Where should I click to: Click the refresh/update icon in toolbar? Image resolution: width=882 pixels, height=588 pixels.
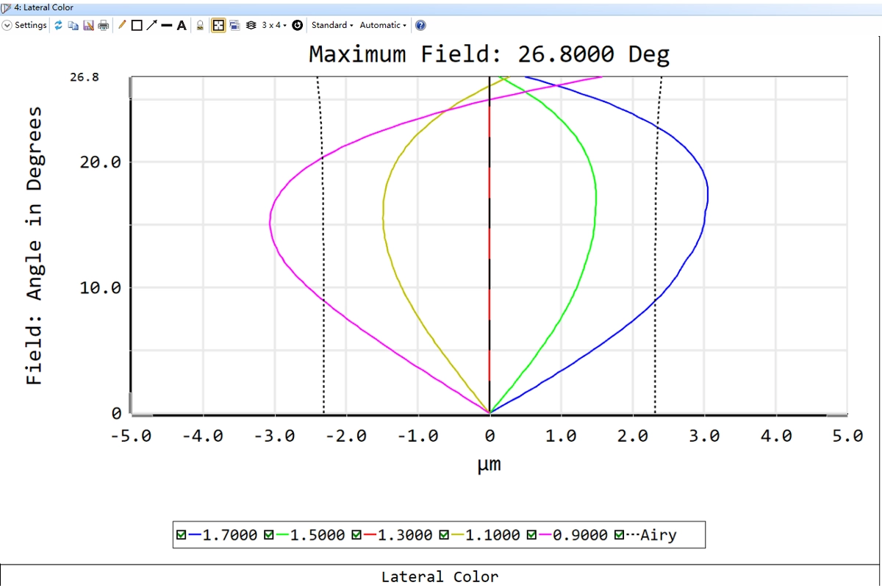coord(59,25)
